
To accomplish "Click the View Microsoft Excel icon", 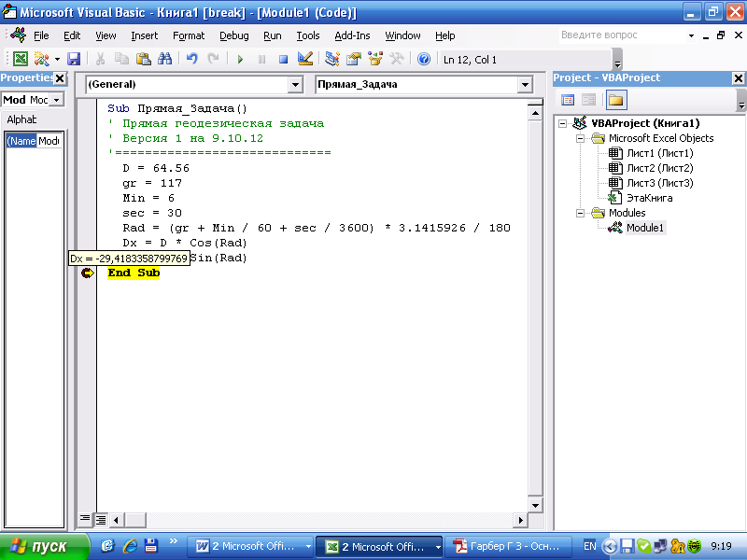I will (21, 59).
